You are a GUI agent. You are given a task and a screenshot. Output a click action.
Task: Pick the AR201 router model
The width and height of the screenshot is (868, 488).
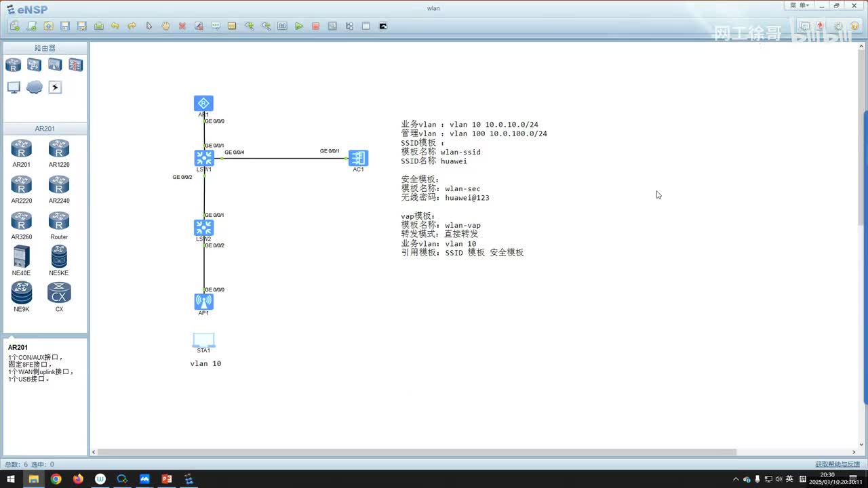pos(22,153)
